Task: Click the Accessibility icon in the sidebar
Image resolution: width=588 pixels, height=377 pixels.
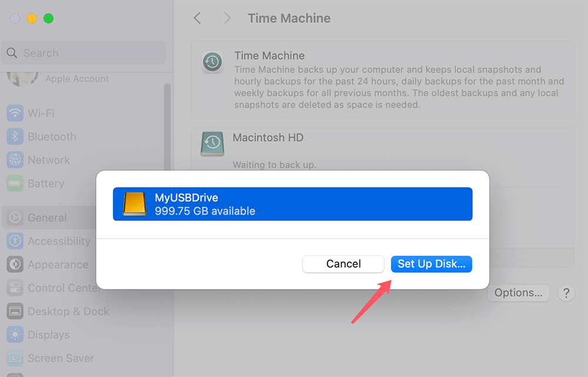Action: pyautogui.click(x=14, y=241)
